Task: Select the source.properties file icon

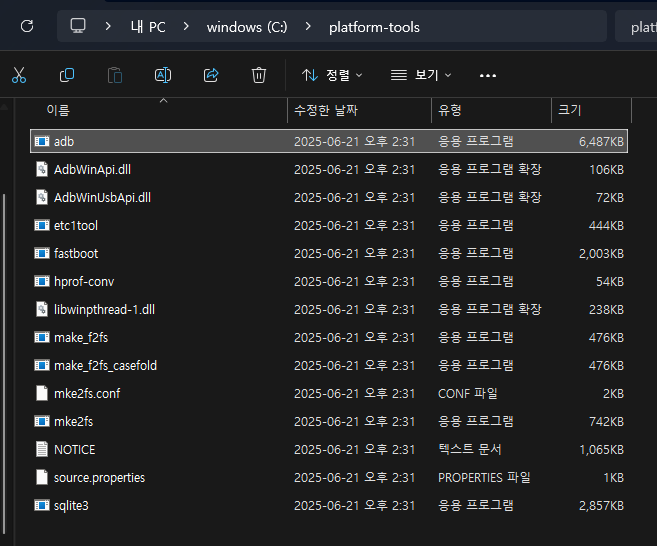Action: click(42, 477)
